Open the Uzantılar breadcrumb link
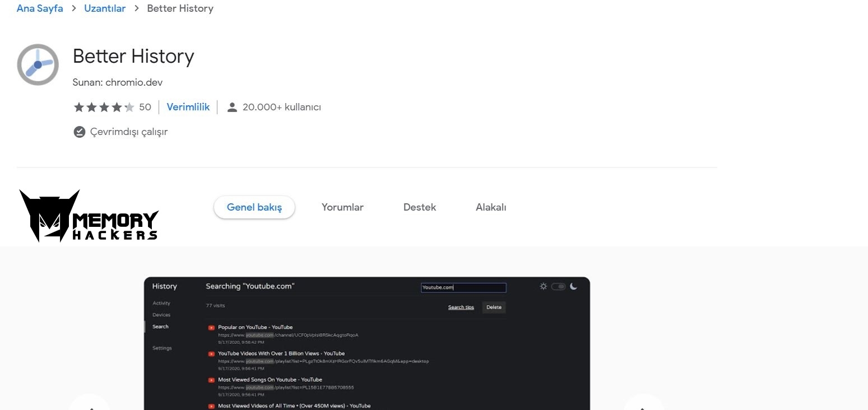The image size is (868, 410). 105,8
